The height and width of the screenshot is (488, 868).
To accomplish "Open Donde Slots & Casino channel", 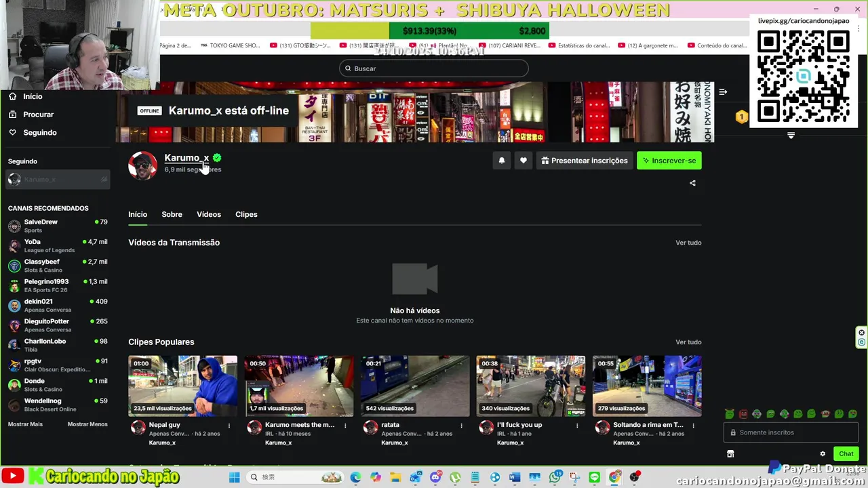I will click(58, 385).
